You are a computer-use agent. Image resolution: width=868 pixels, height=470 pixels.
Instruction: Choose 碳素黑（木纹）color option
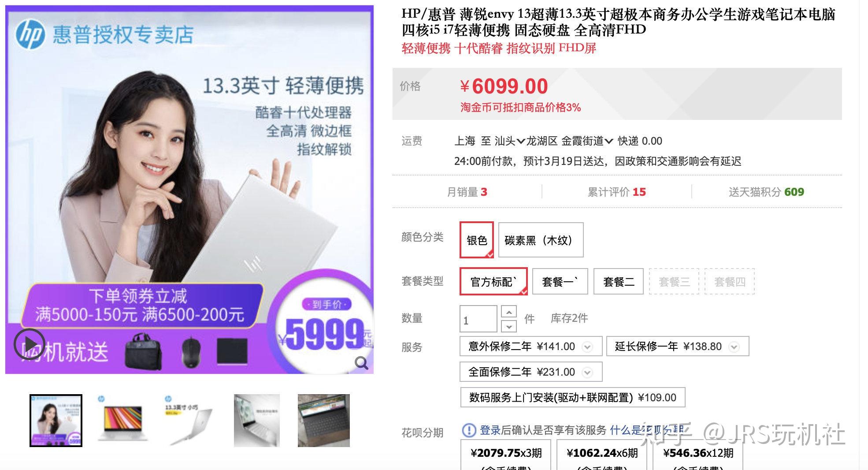(541, 240)
